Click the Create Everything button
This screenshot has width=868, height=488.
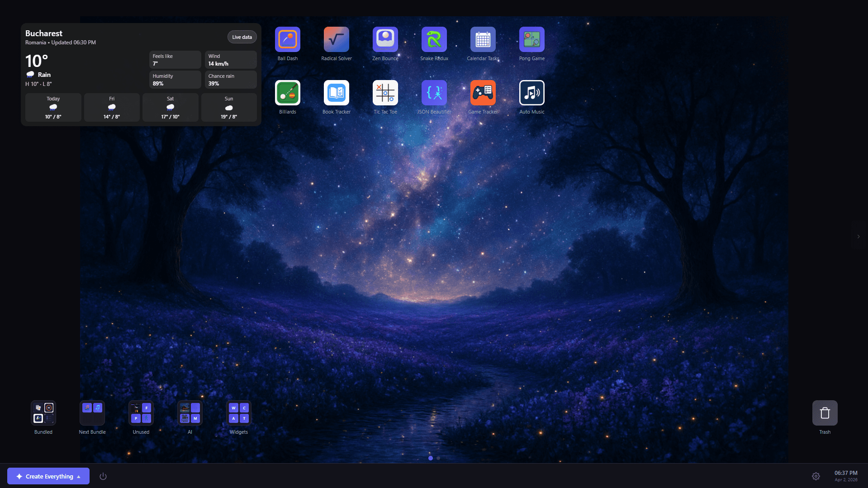[45, 476]
